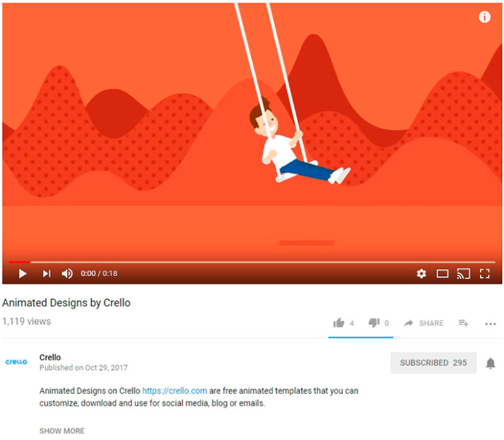Play the Crello video
The image size is (504, 440).
[23, 274]
